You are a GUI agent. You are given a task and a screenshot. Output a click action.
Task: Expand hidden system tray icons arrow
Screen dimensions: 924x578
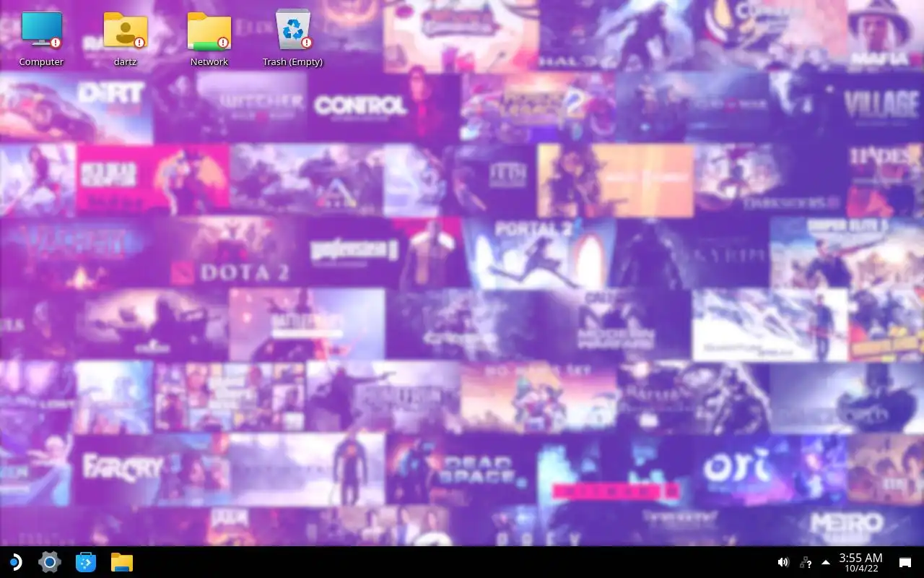826,562
